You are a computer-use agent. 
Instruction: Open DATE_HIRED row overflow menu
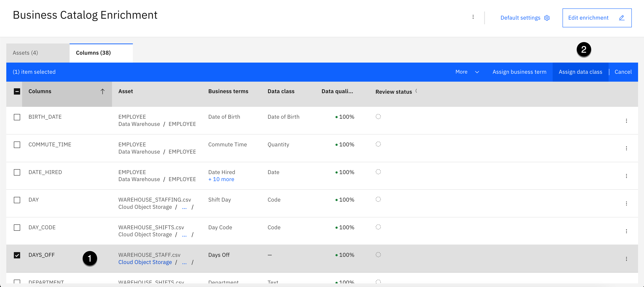coord(626,176)
